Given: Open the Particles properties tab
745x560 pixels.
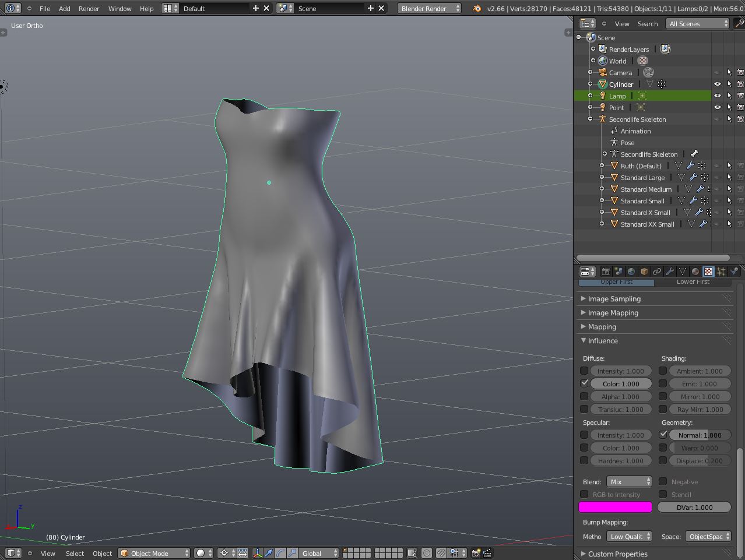Looking at the screenshot, I should (x=721, y=272).
